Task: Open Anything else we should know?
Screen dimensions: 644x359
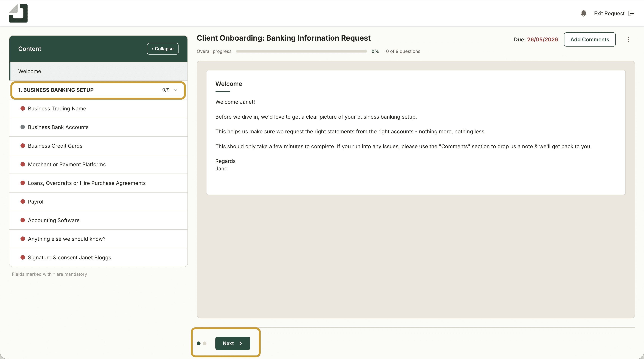Action: [x=99, y=239]
